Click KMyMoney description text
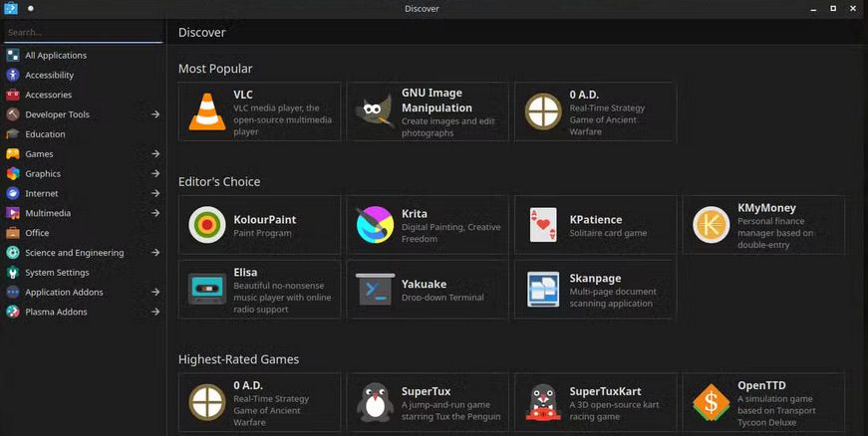 coord(775,233)
